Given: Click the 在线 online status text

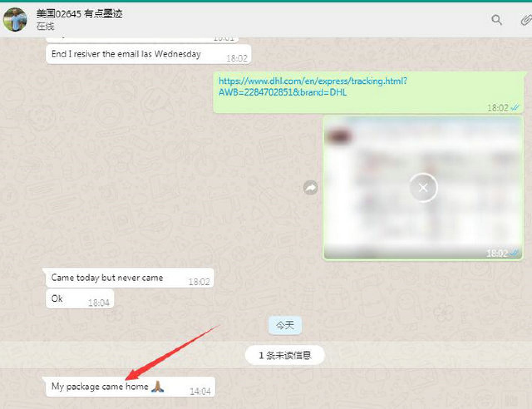Looking at the screenshot, I should 45,26.
